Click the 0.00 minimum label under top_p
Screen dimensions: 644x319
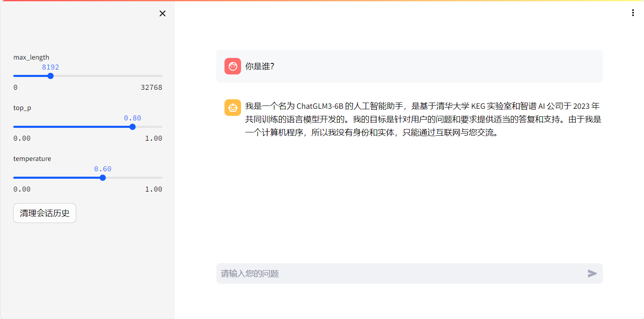[x=22, y=138]
